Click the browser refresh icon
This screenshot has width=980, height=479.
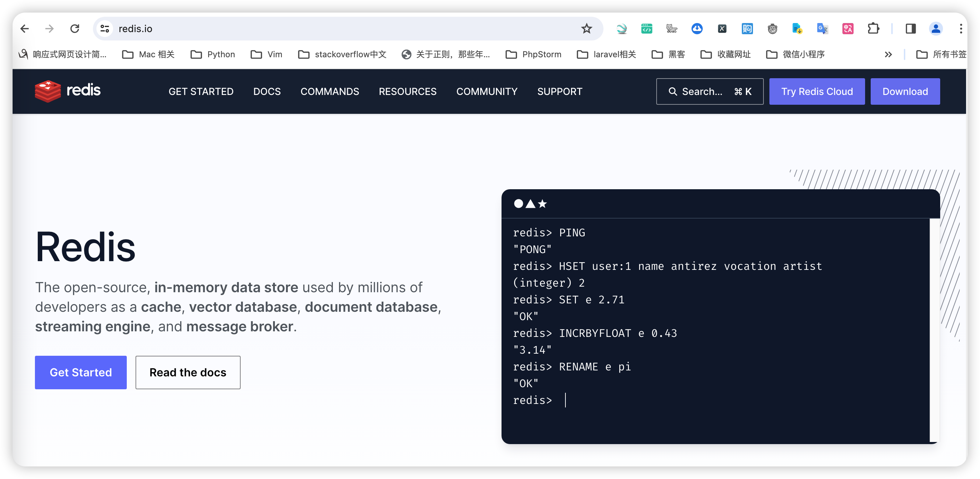74,29
